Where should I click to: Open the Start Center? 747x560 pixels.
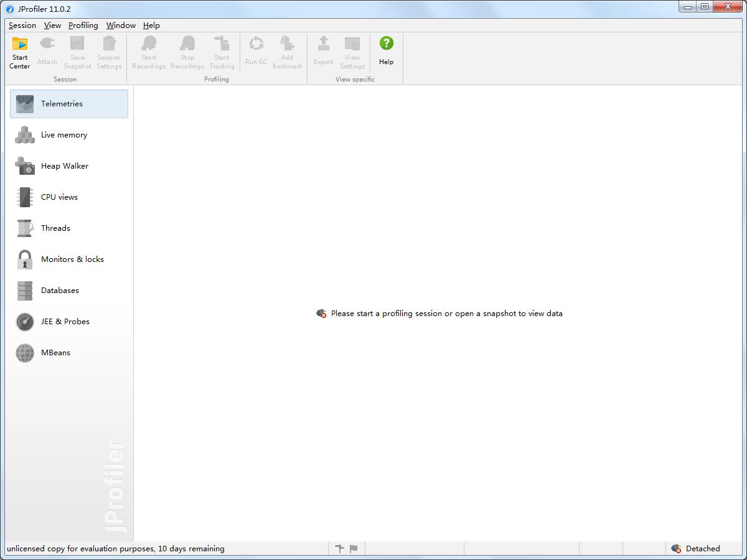pyautogui.click(x=20, y=52)
